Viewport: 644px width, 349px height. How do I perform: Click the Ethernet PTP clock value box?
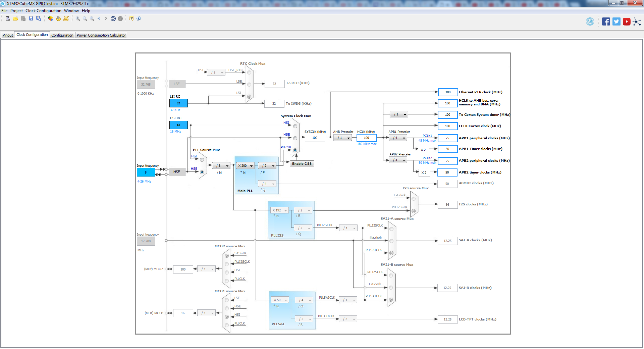[x=447, y=92]
